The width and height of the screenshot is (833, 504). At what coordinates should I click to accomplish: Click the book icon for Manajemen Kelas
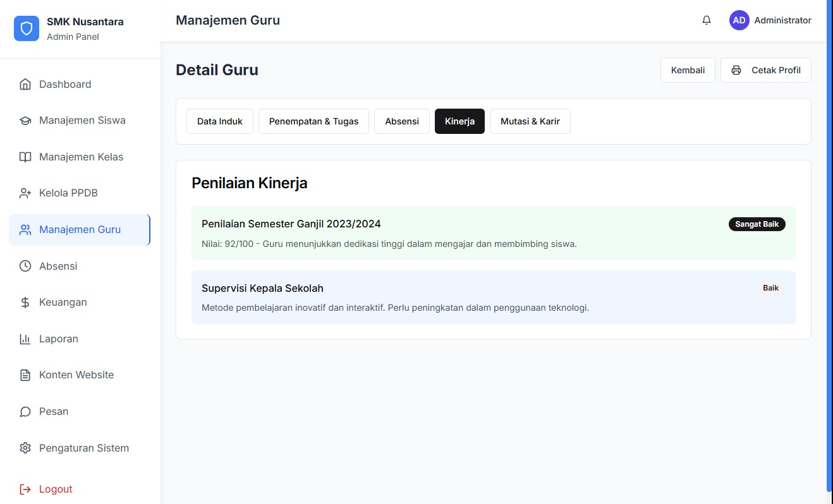click(25, 157)
